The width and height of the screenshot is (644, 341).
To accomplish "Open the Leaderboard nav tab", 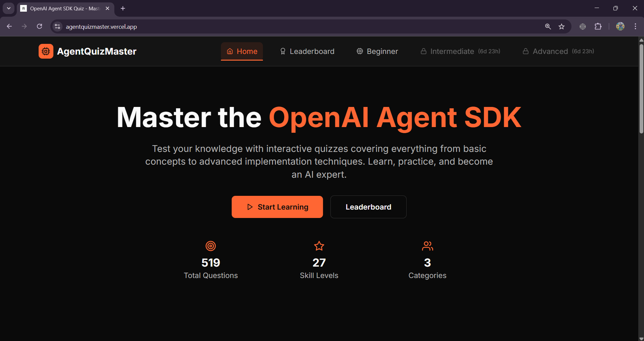I will click(x=307, y=51).
